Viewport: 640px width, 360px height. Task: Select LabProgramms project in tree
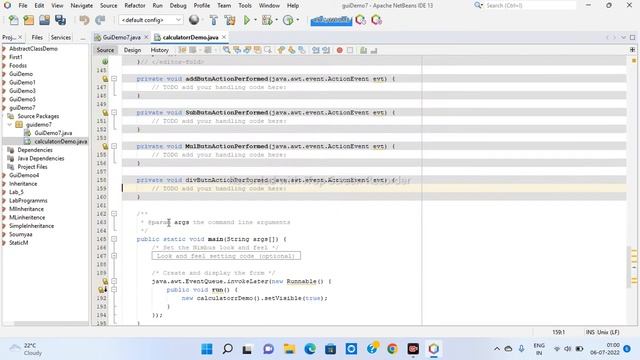(28, 200)
